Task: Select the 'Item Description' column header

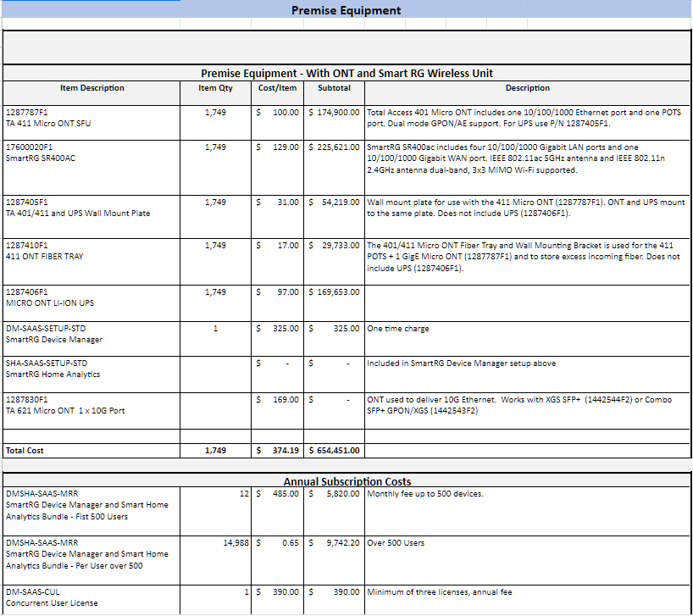Action: pos(91,93)
